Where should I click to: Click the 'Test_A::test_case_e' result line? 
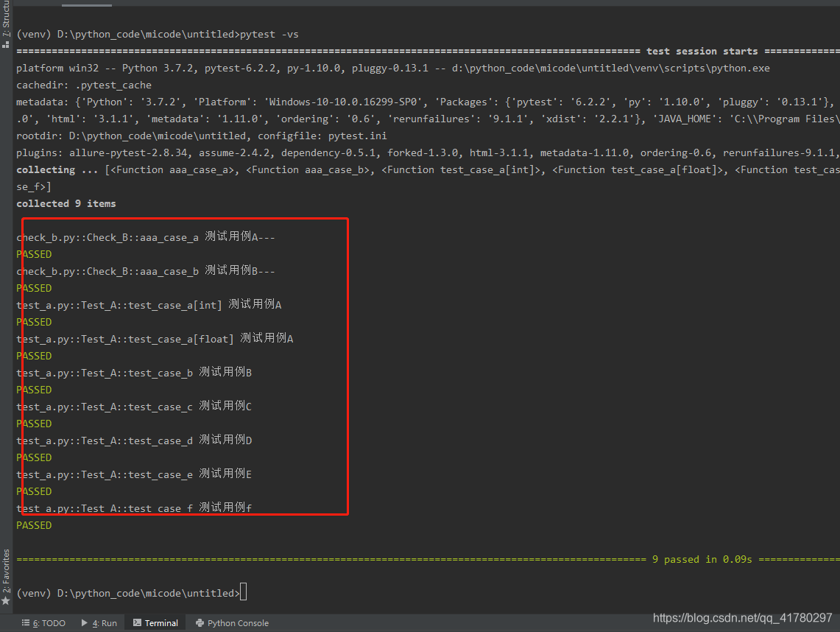[x=134, y=474]
